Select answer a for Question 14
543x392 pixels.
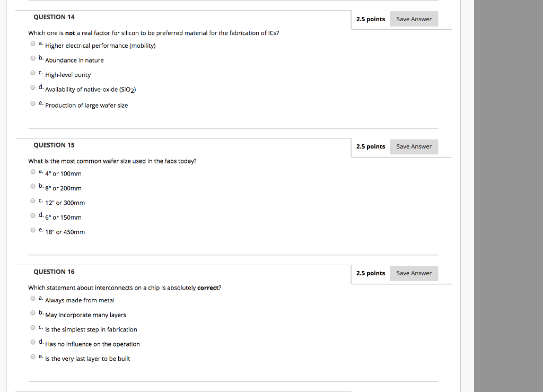pyautogui.click(x=32, y=43)
